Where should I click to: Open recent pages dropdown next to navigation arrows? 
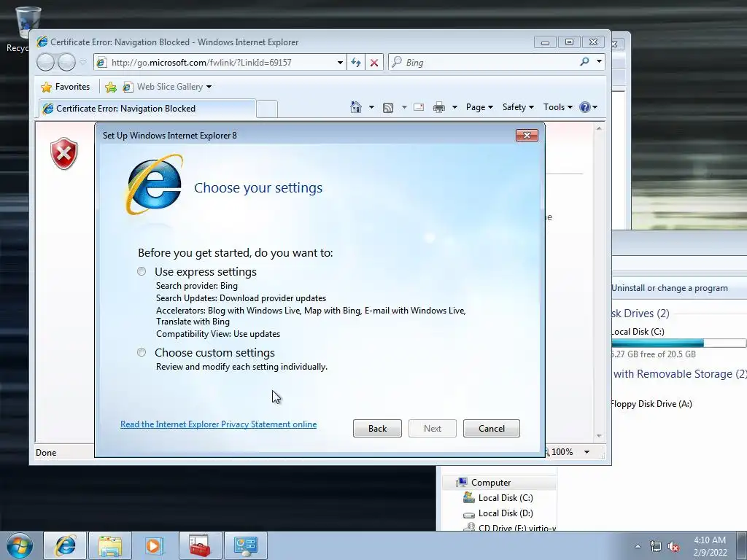point(83,63)
